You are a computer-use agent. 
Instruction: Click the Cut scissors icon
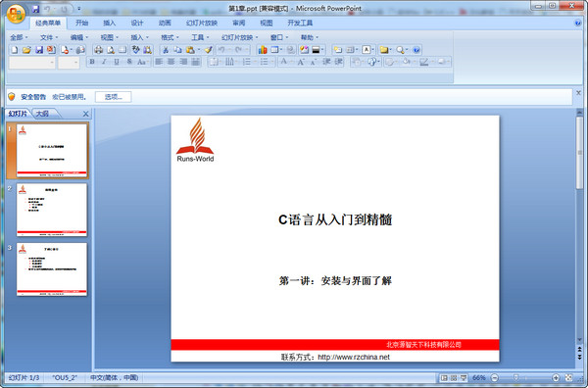tap(166, 50)
